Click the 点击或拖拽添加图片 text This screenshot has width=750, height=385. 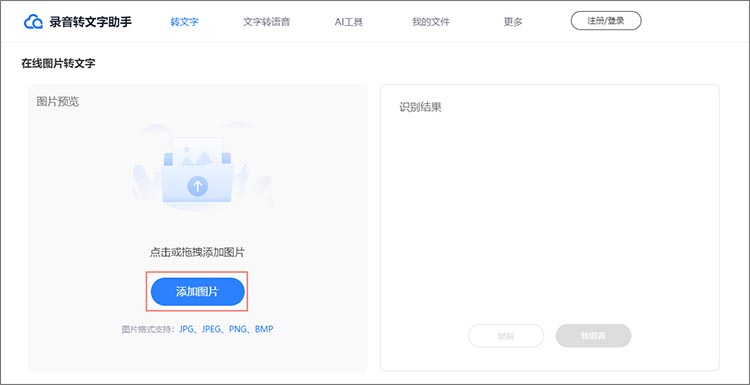pyautogui.click(x=198, y=253)
